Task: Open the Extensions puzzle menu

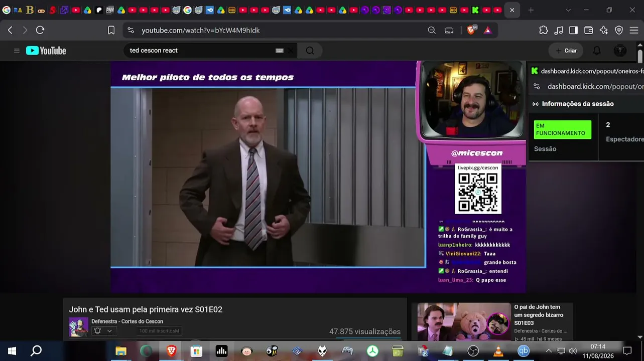Action: point(544,30)
